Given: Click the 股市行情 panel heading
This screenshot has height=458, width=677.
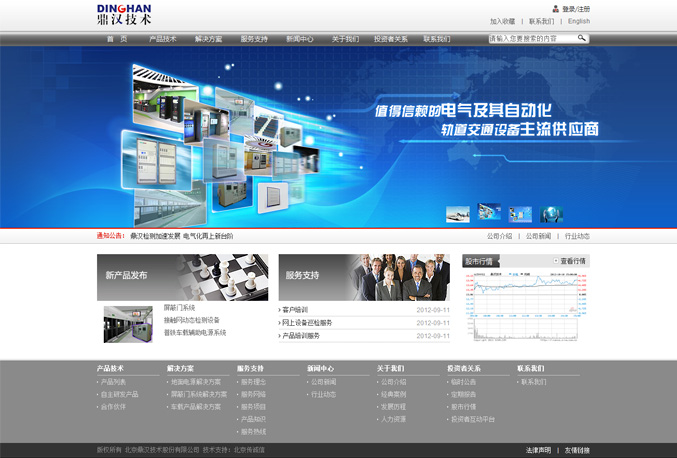Looking at the screenshot, I should coord(479,261).
